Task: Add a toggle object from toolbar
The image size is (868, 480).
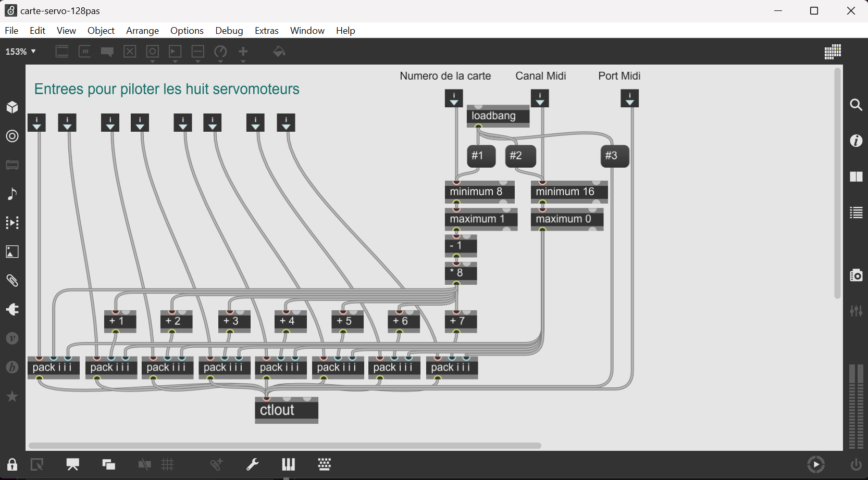Action: click(130, 52)
